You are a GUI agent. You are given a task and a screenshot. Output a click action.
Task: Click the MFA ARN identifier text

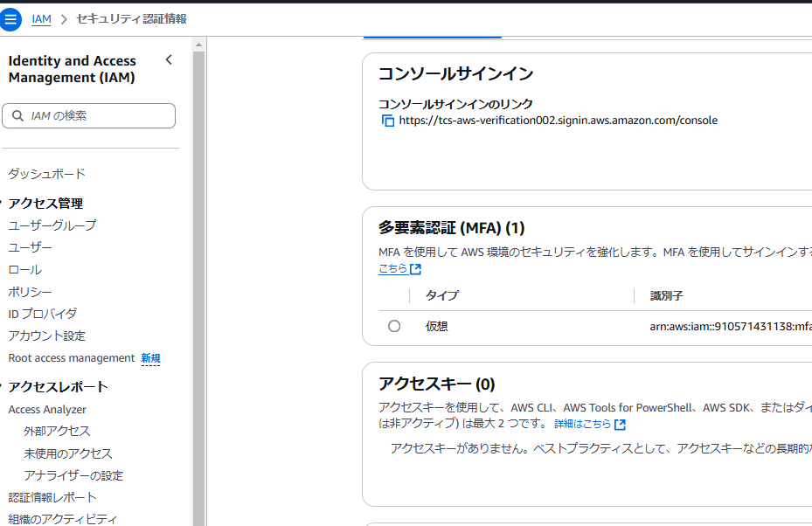click(731, 327)
